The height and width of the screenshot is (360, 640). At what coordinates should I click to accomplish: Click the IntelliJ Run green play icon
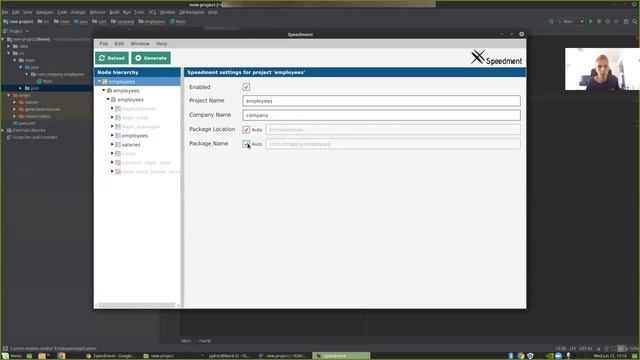591,21
